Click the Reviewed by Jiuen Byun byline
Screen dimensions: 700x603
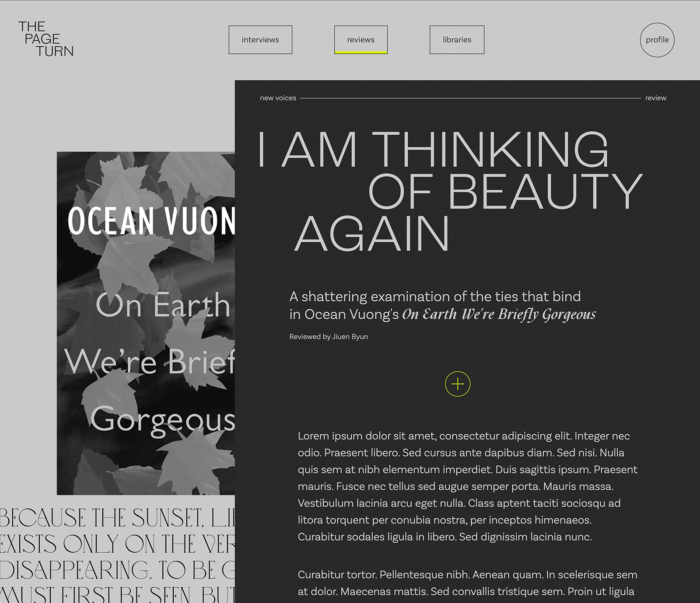[x=329, y=337]
